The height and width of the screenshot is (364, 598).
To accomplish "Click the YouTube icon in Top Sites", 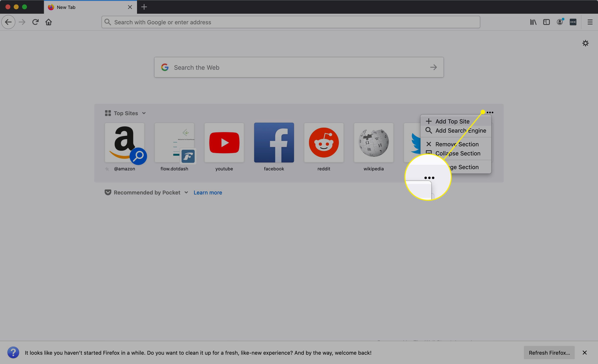I will 224,143.
